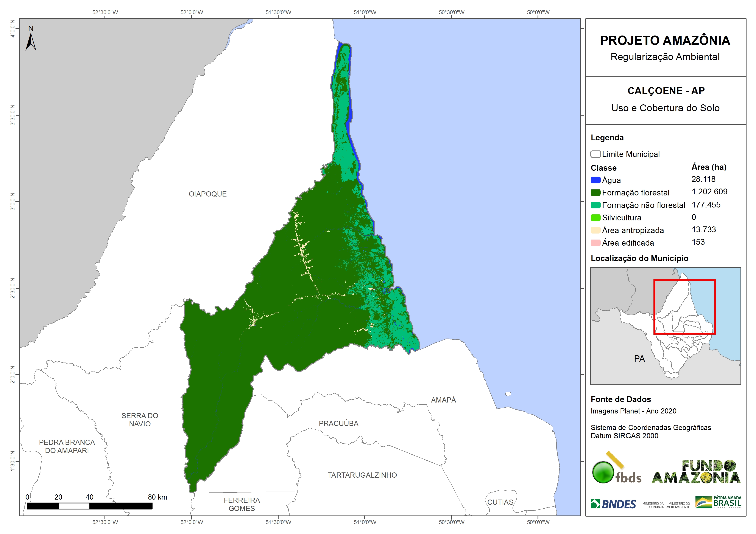Click the Silvicultura bright green swatch
Image resolution: width=756 pixels, height=534 pixels.
[595, 217]
